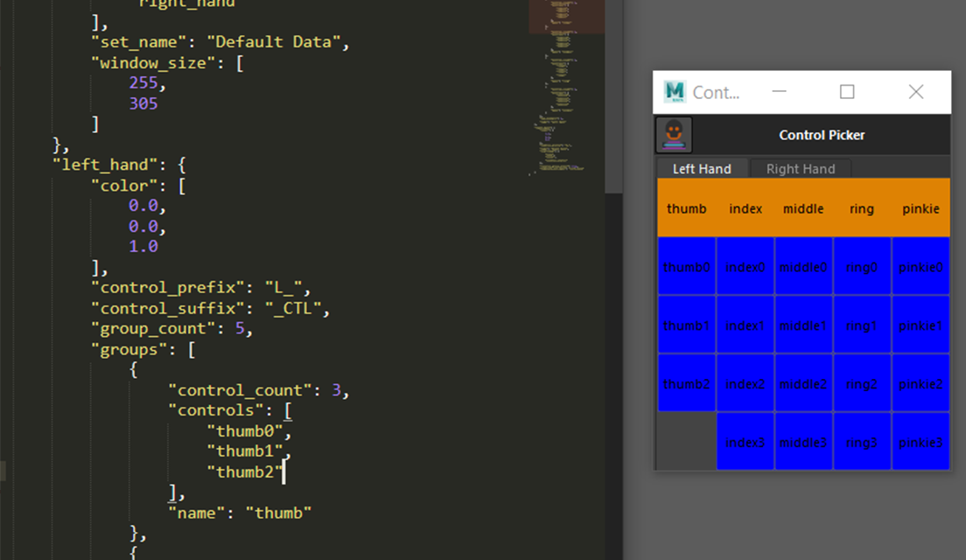Click the Maya logo in the title bar
The image size is (966, 560).
coord(674,91)
